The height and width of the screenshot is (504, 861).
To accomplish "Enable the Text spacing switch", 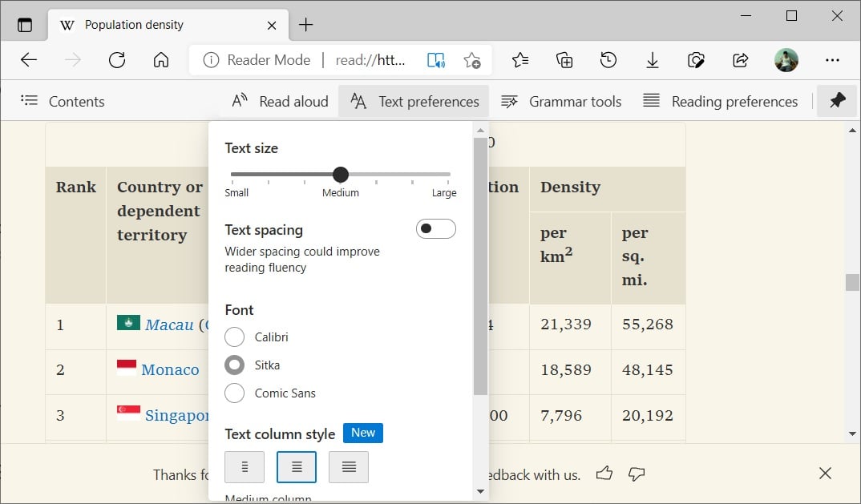I will [x=435, y=228].
